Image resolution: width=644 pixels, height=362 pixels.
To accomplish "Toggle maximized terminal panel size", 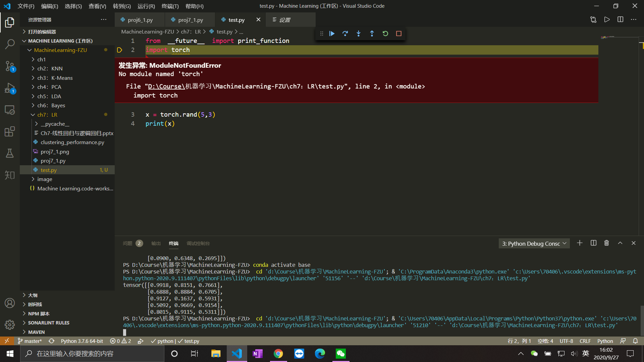I will tap(620, 243).
